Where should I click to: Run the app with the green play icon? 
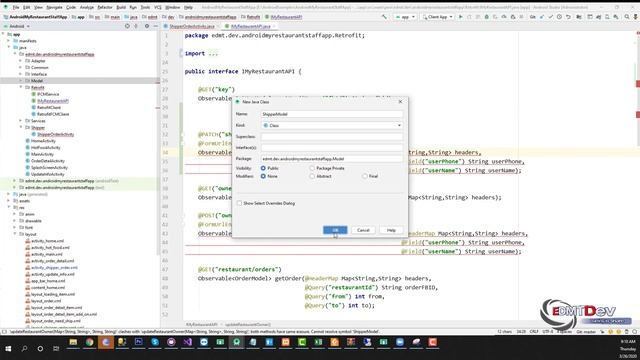click(x=461, y=17)
